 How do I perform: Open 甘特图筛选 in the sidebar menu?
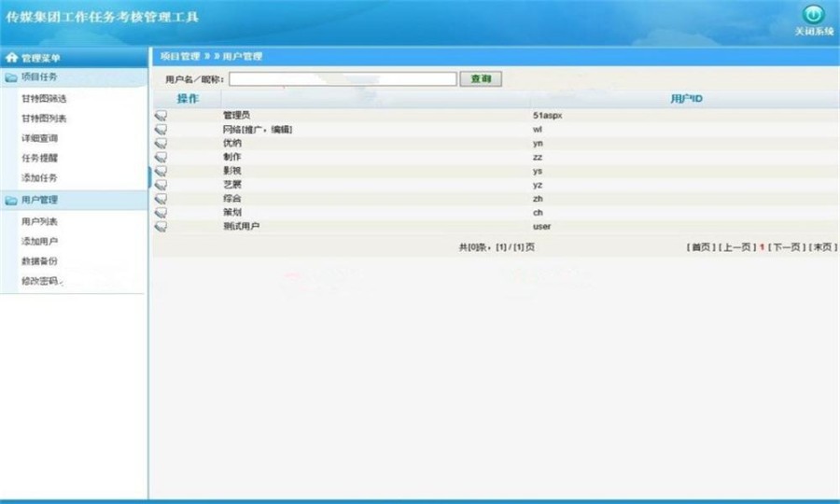(x=44, y=98)
